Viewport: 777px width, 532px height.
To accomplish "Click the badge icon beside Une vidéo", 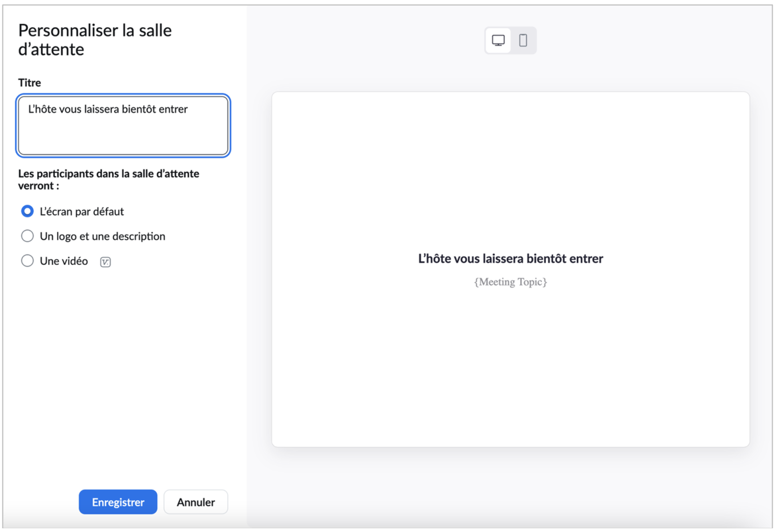I will coord(105,262).
